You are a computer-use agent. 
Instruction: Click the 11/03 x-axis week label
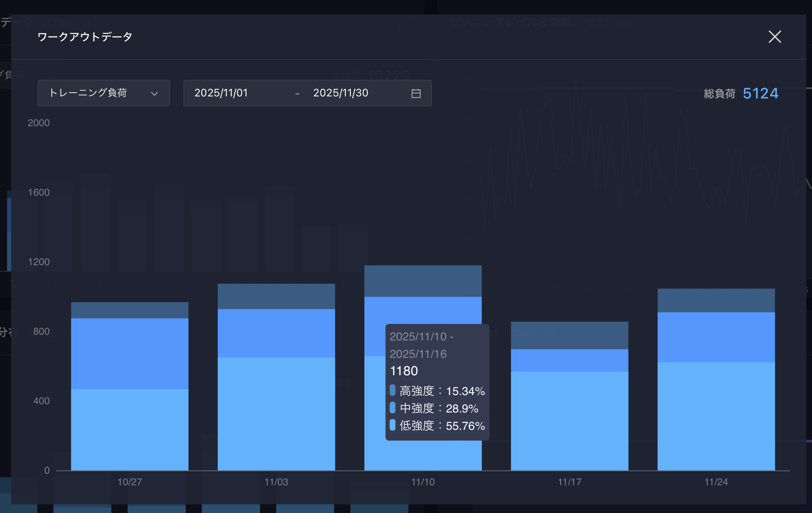[276, 482]
